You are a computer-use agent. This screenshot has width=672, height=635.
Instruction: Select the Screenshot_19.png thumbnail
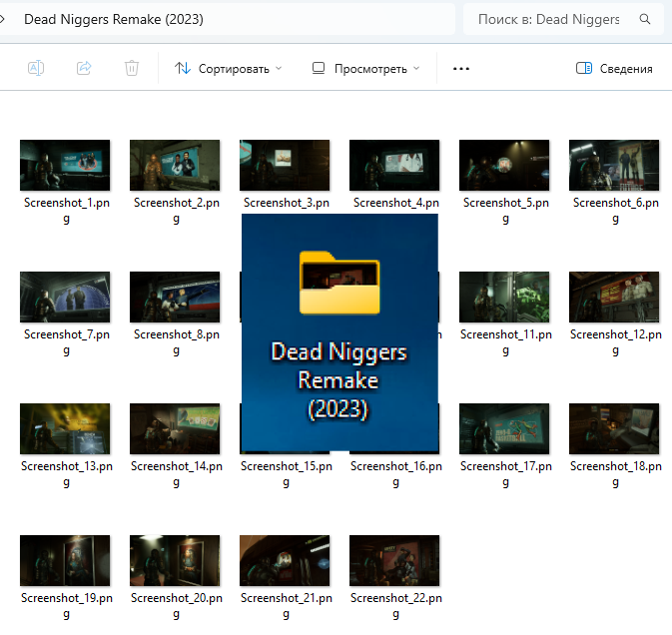pos(65,561)
